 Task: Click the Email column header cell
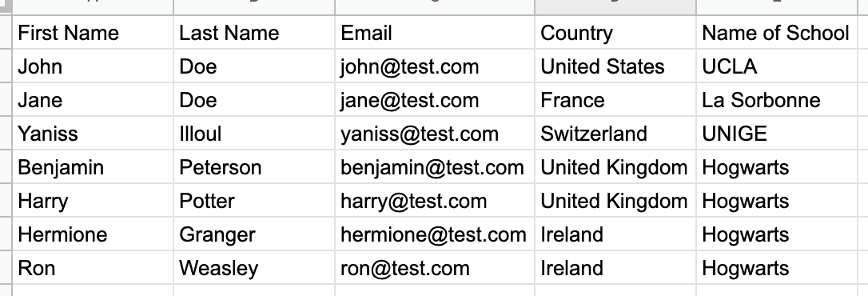pyautogui.click(x=435, y=33)
